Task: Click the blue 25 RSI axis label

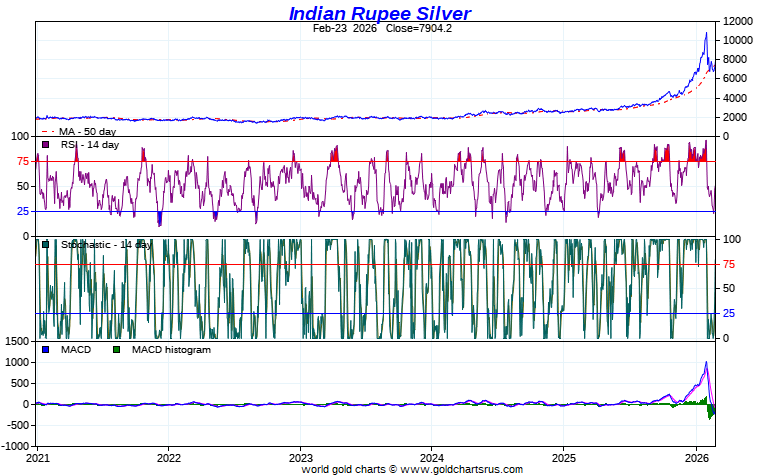Action: pos(23,211)
